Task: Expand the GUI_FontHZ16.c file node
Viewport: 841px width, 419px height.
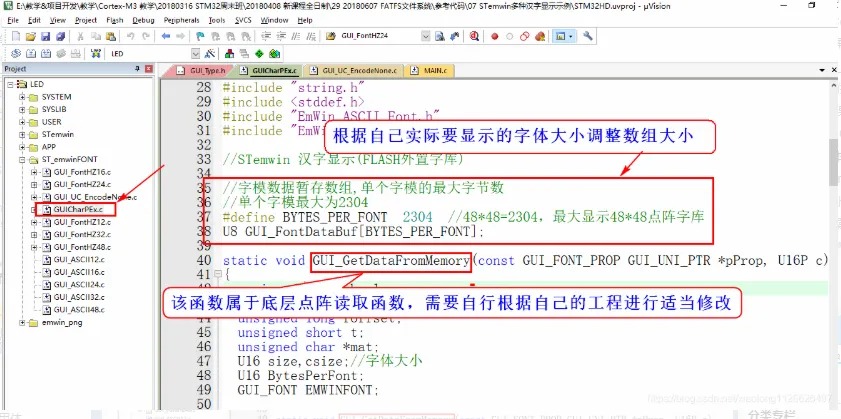Action: (x=34, y=172)
